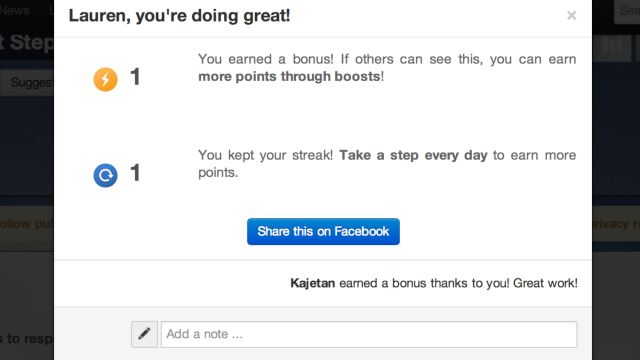Click the 'Lauren, you're doing great!' heading
640x360 pixels.
point(179,16)
